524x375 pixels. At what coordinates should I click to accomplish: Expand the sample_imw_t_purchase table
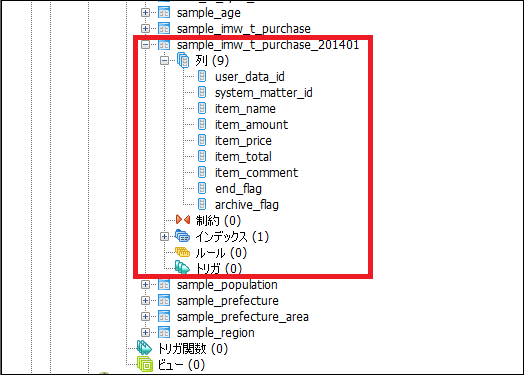click(x=145, y=28)
